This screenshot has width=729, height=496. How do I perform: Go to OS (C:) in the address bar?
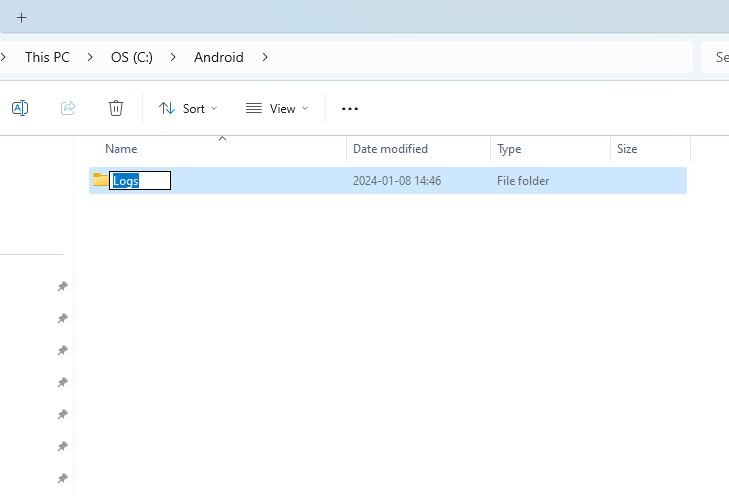tap(132, 57)
